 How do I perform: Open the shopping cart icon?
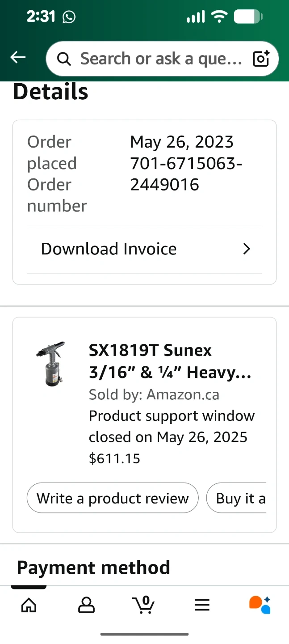click(144, 605)
